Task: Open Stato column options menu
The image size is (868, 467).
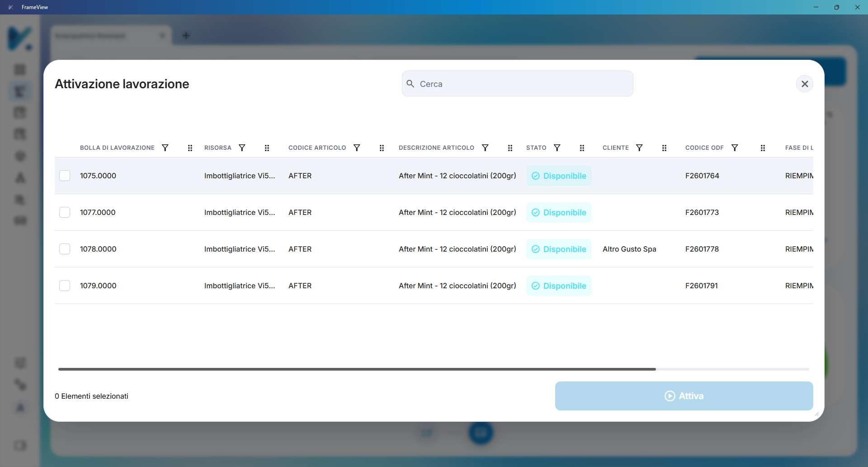Action: [582, 148]
